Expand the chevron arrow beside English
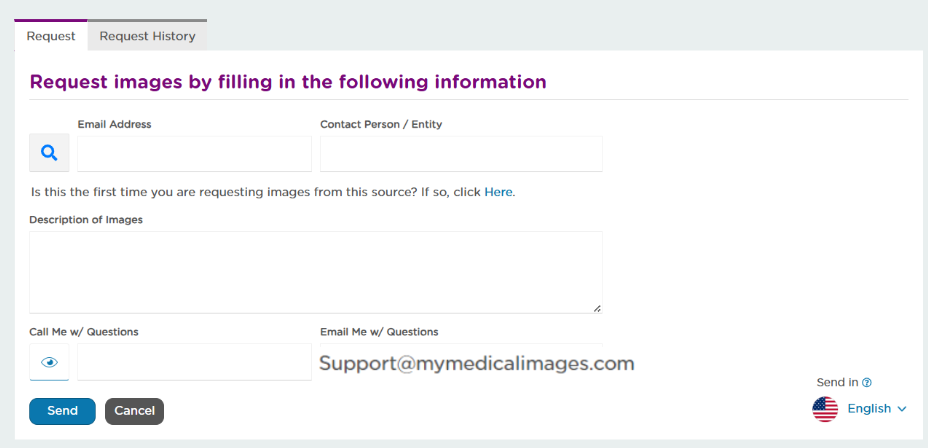 pyautogui.click(x=902, y=409)
